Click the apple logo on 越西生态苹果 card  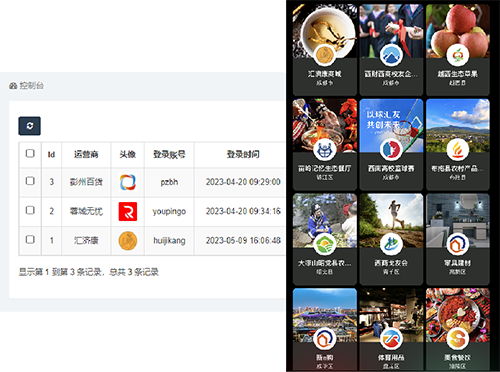click(458, 55)
